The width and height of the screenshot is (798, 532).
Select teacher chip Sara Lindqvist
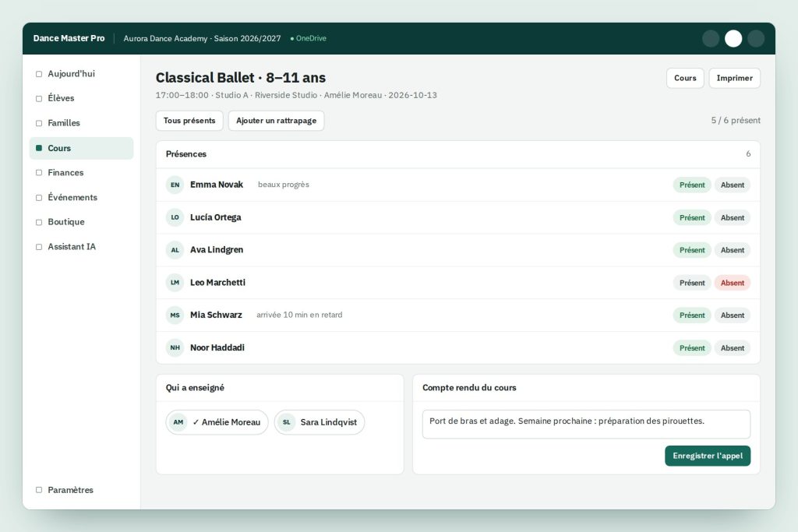pyautogui.click(x=319, y=422)
